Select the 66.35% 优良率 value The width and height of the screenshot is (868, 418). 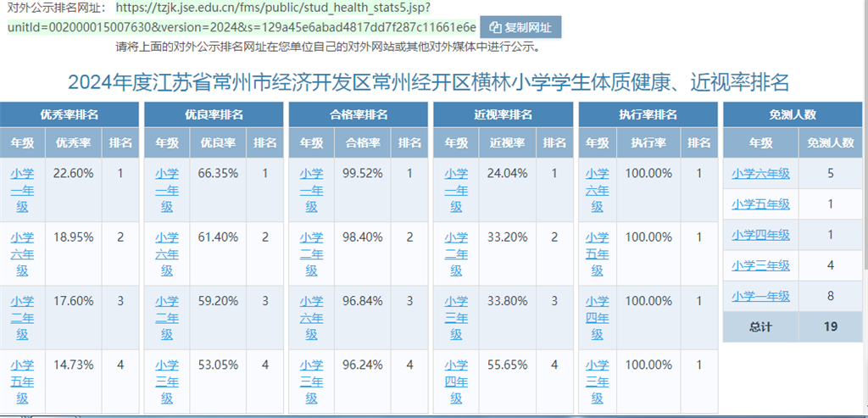pyautogui.click(x=218, y=173)
